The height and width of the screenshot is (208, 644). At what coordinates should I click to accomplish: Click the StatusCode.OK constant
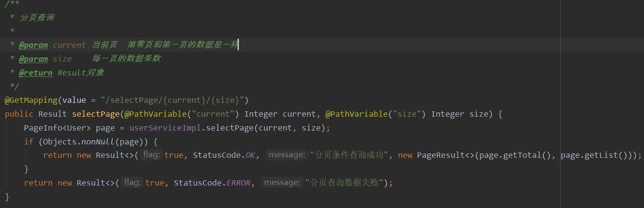226,155
